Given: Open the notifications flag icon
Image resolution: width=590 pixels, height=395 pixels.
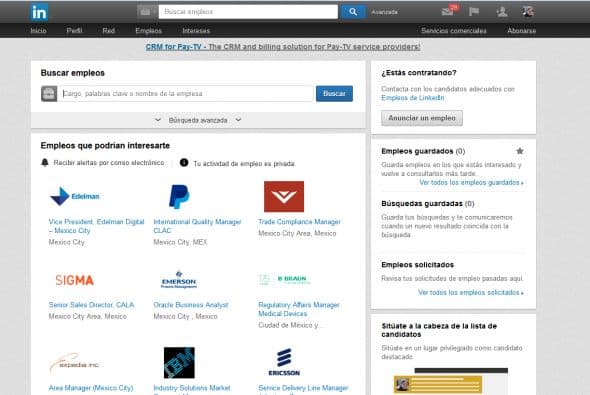Looking at the screenshot, I should pyautogui.click(x=474, y=12).
